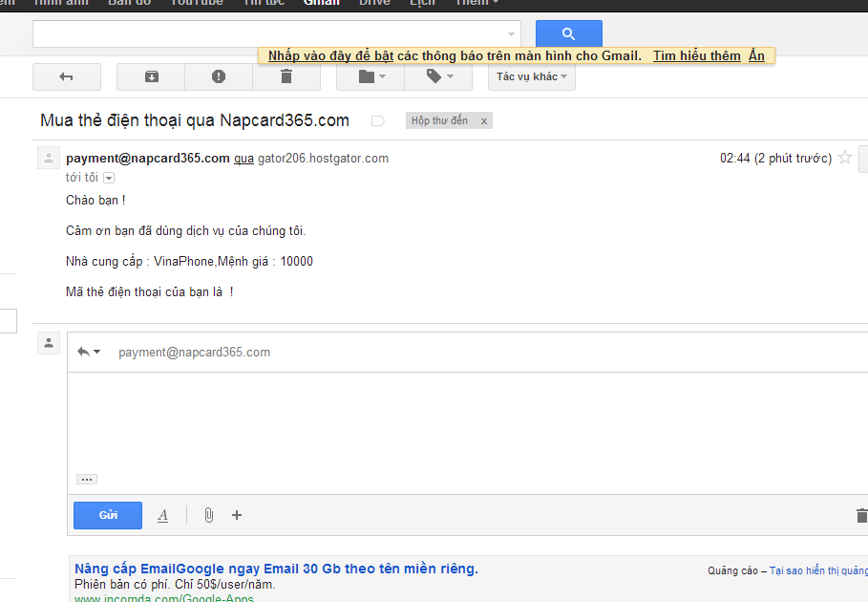Open formatting options with the A icon
This screenshot has width=868, height=602.
point(162,516)
